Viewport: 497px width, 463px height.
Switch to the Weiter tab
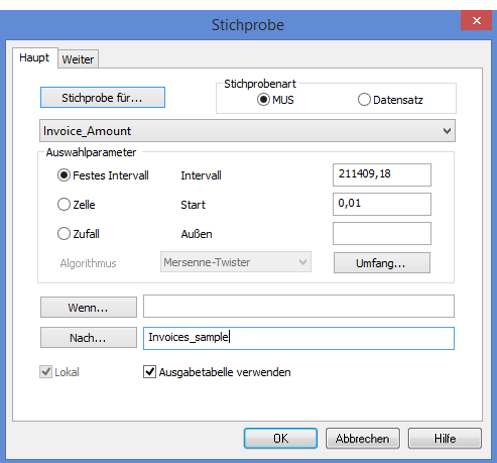[x=78, y=59]
